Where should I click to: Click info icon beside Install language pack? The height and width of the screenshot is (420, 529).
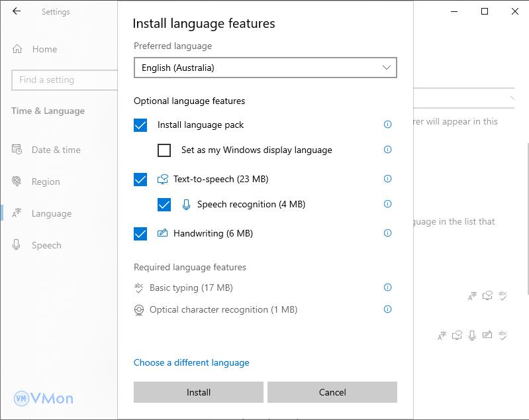coord(388,125)
